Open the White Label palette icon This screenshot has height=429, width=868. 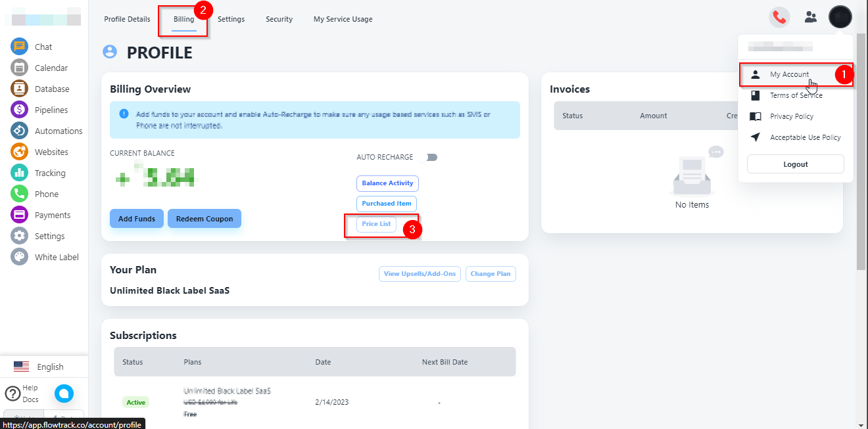20,257
